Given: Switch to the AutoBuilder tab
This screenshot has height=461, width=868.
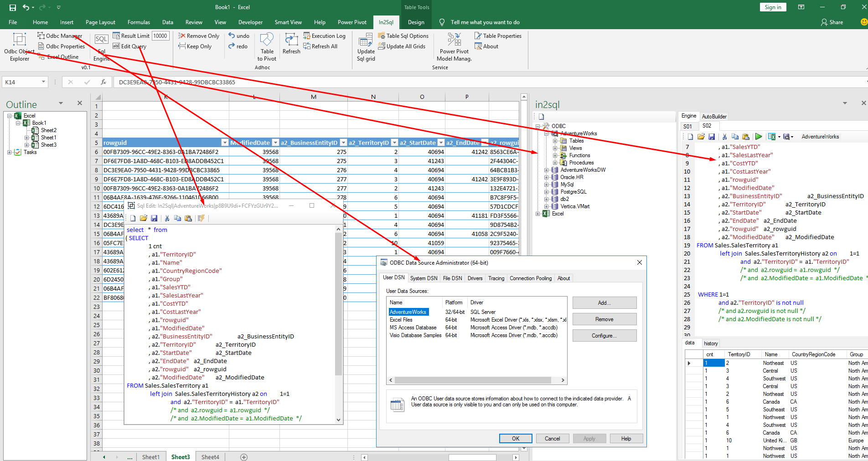Looking at the screenshot, I should click(x=714, y=116).
